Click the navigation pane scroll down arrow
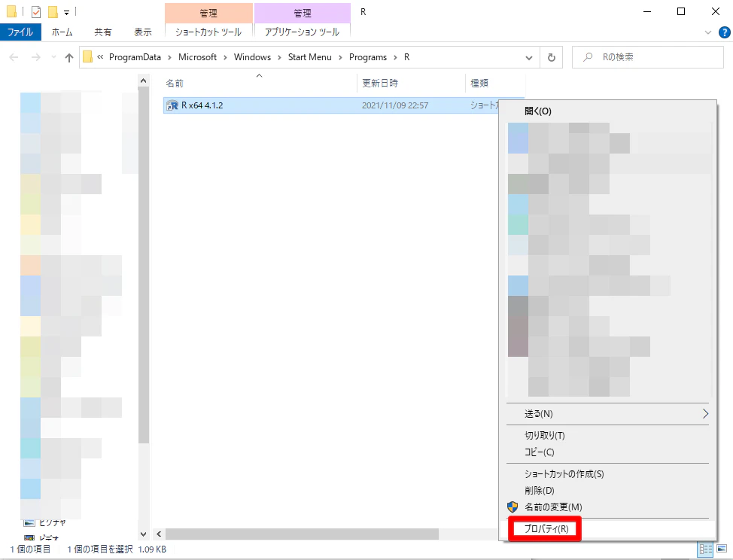733x560 pixels. pos(144,534)
